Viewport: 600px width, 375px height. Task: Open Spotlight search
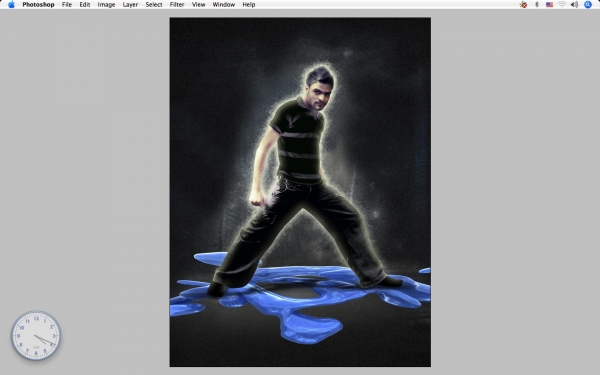(x=588, y=5)
